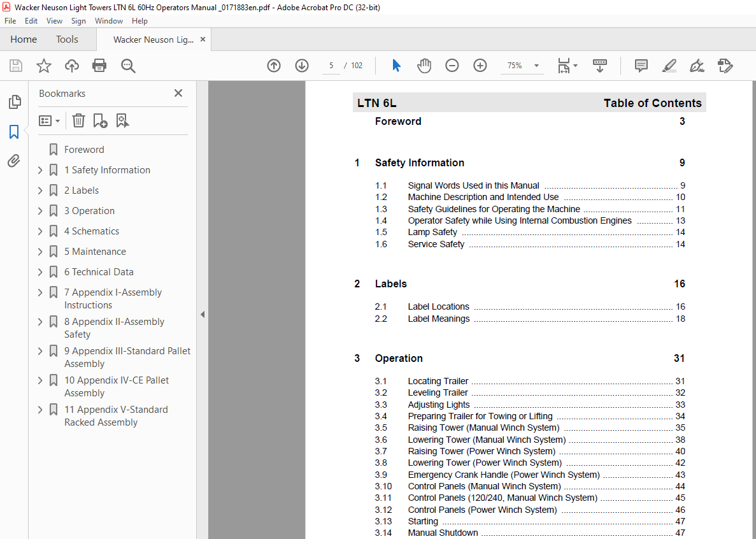Go to previous page arrow
This screenshot has width=756, height=539.
click(x=274, y=66)
